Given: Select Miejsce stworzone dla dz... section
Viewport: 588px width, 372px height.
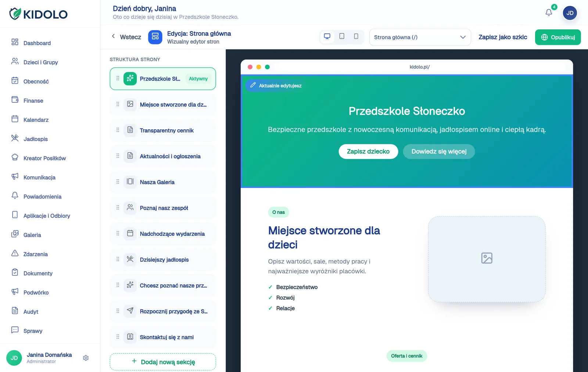Looking at the screenshot, I should 163,104.
